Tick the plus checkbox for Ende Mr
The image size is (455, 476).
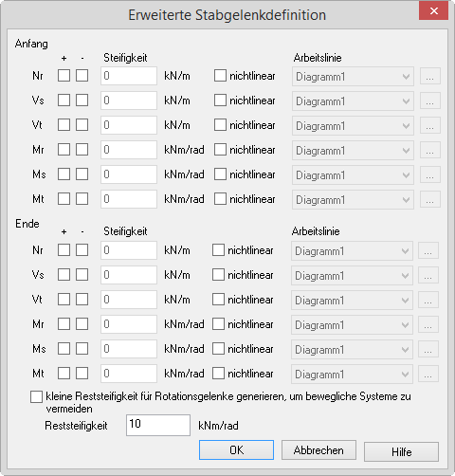point(64,324)
